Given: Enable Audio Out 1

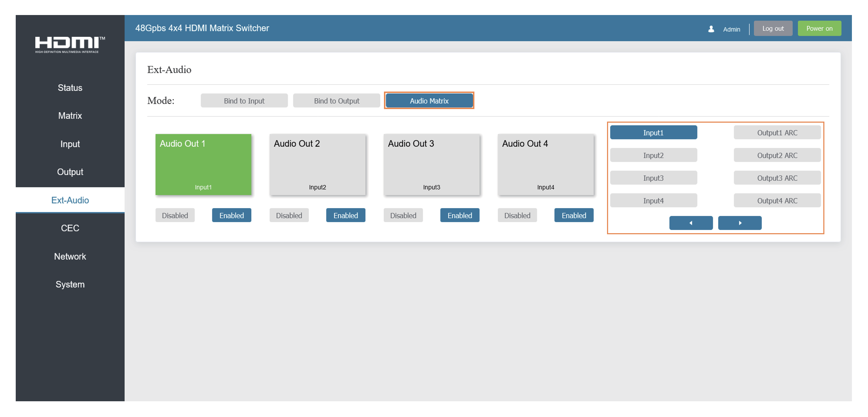Looking at the screenshot, I should [232, 215].
